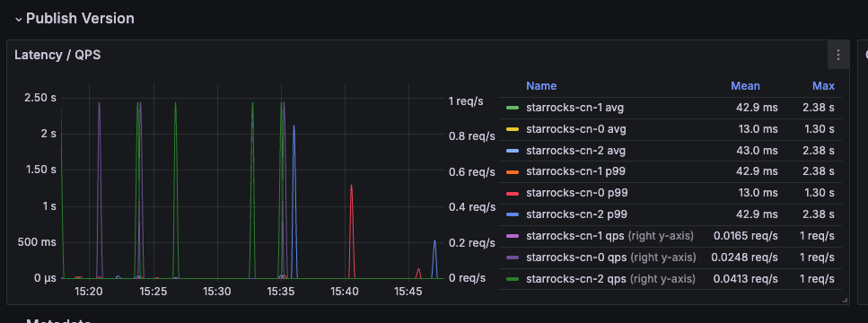Isolate the starrocks-cn-0 qps series
The image size is (868, 323).
pyautogui.click(x=575, y=257)
